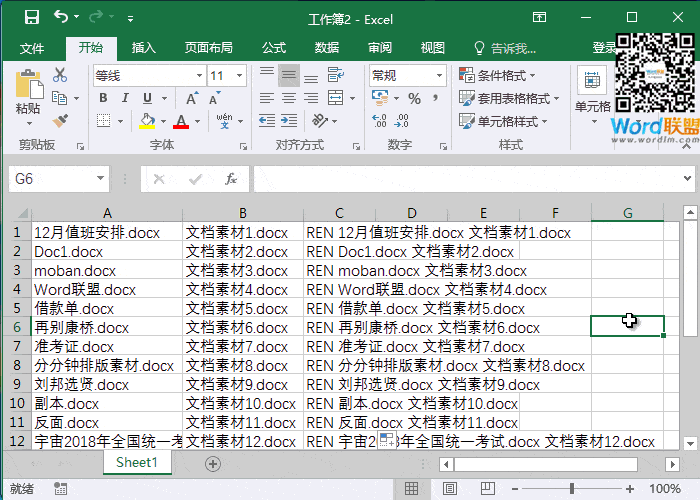Image resolution: width=700 pixels, height=500 pixels.
Task: Click the Merge and Center icon
Action: click(335, 98)
